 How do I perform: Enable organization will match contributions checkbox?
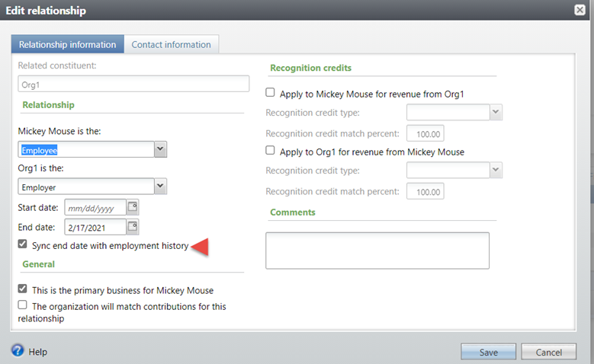pyautogui.click(x=22, y=305)
